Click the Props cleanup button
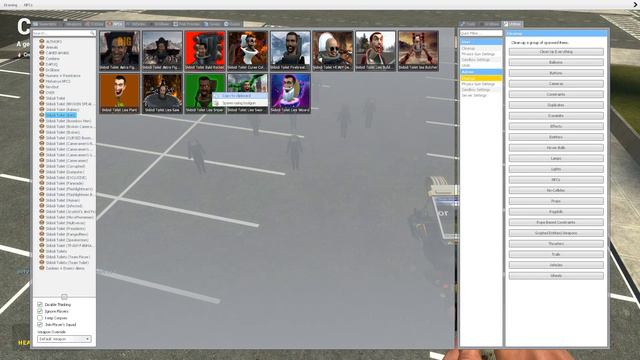The width and height of the screenshot is (640, 360). (556, 201)
